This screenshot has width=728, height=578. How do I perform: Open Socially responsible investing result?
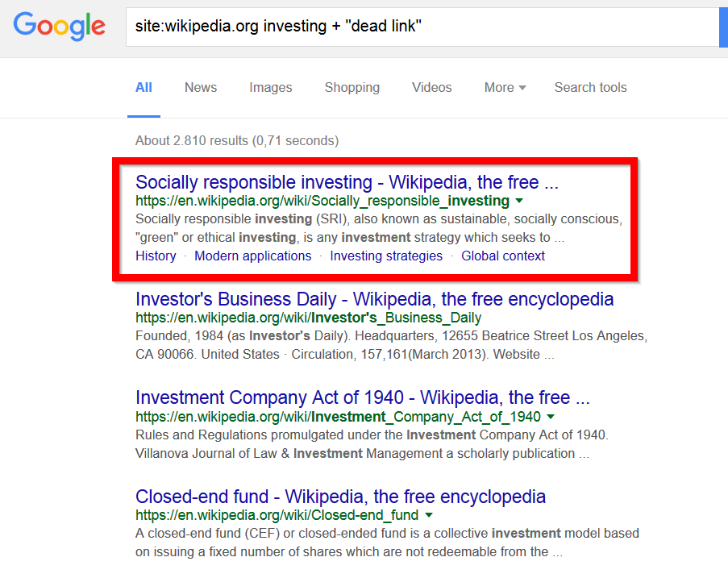347,182
